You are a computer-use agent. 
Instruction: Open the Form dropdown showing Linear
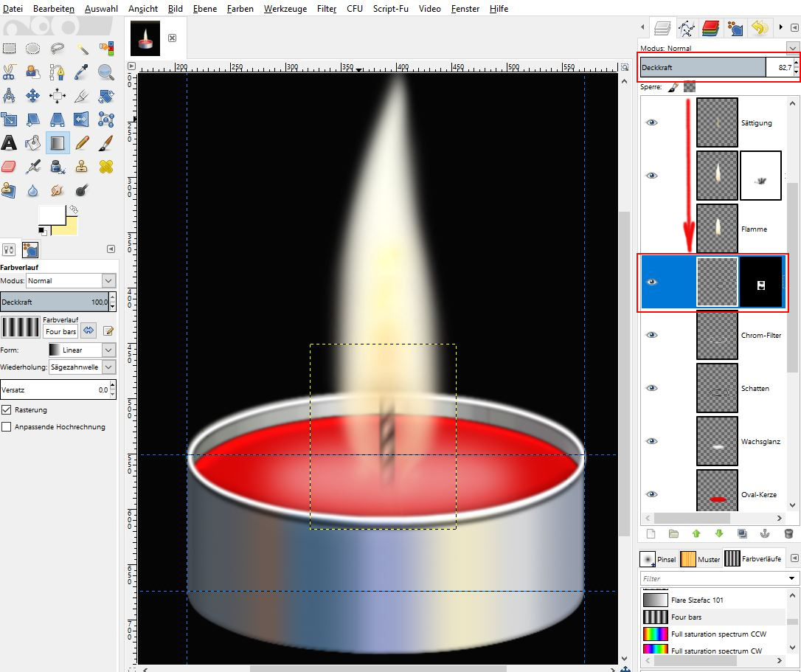tap(81, 350)
